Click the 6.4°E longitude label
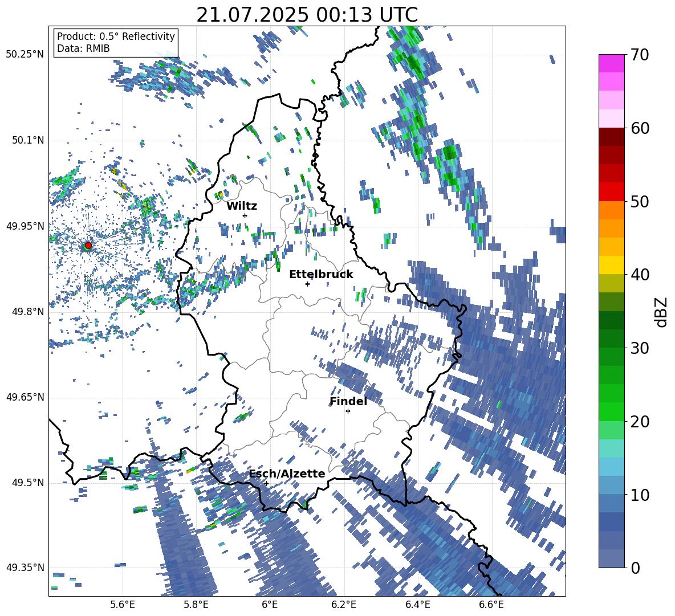Viewport: 675px width, 616px height. (x=417, y=605)
